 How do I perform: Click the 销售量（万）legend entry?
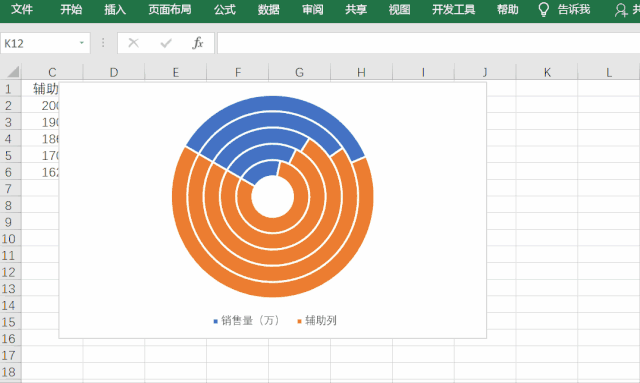tap(247, 321)
